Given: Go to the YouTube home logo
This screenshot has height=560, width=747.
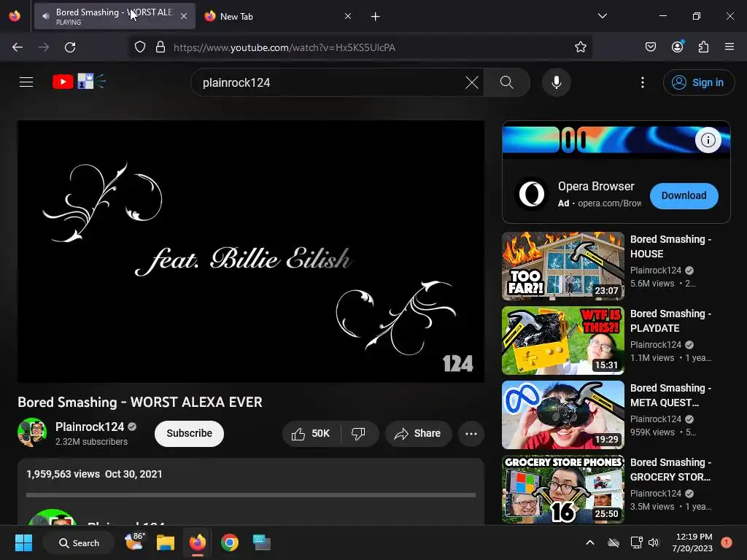Looking at the screenshot, I should (x=79, y=82).
